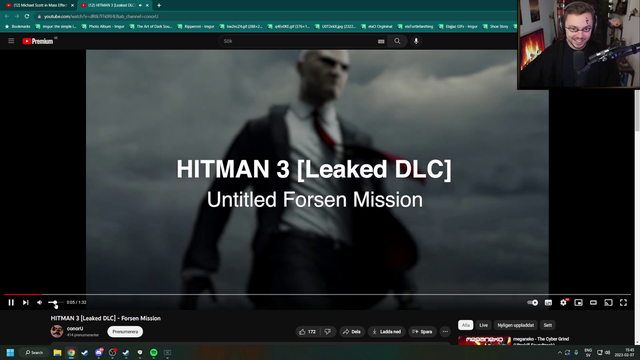Switch to theater mode

click(593, 302)
